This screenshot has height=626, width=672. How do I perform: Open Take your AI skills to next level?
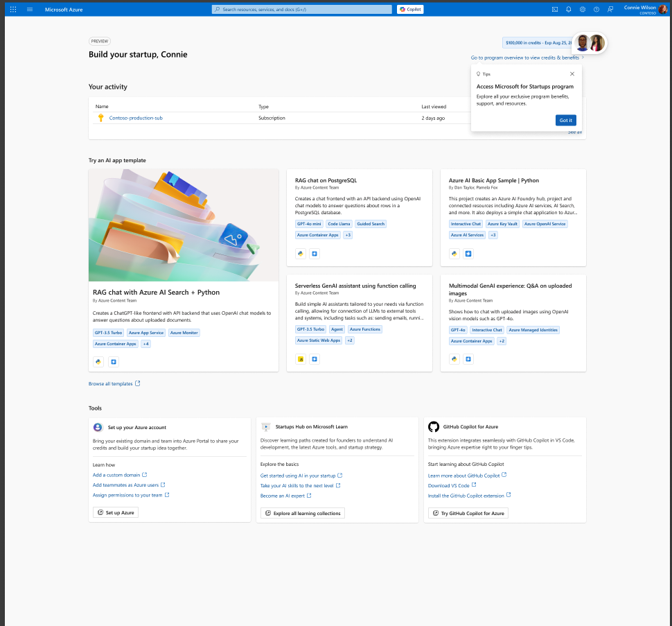(301, 486)
